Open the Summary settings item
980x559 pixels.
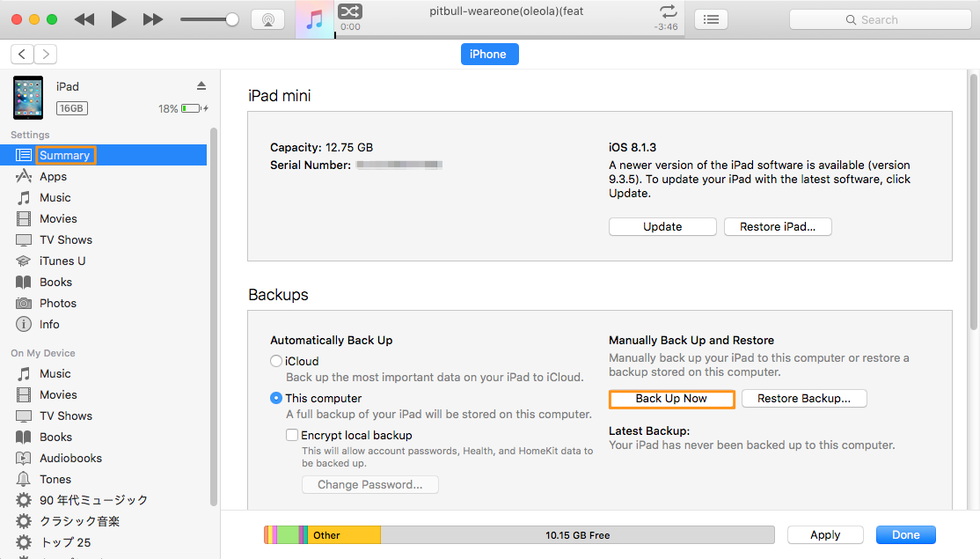(103, 155)
